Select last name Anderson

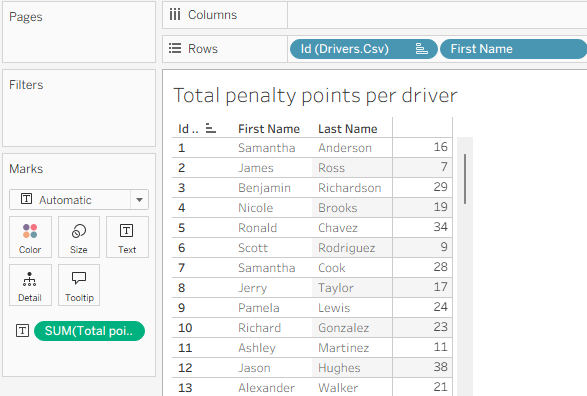pos(345,148)
